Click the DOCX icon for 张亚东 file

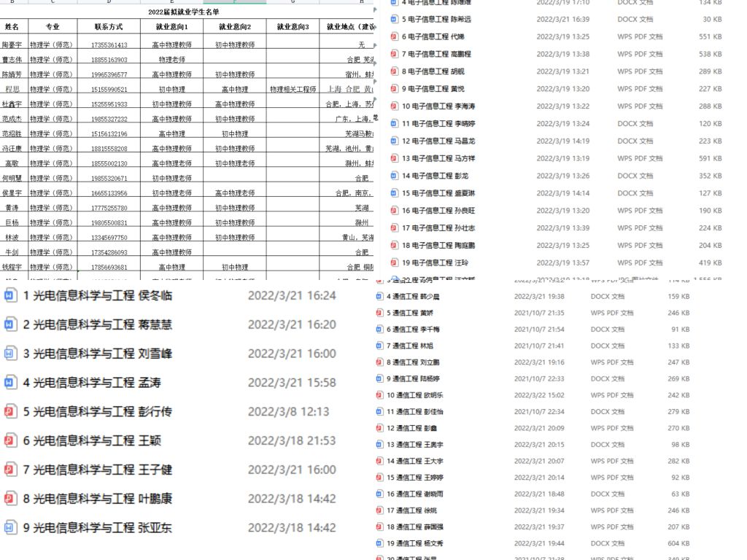pos(9,527)
